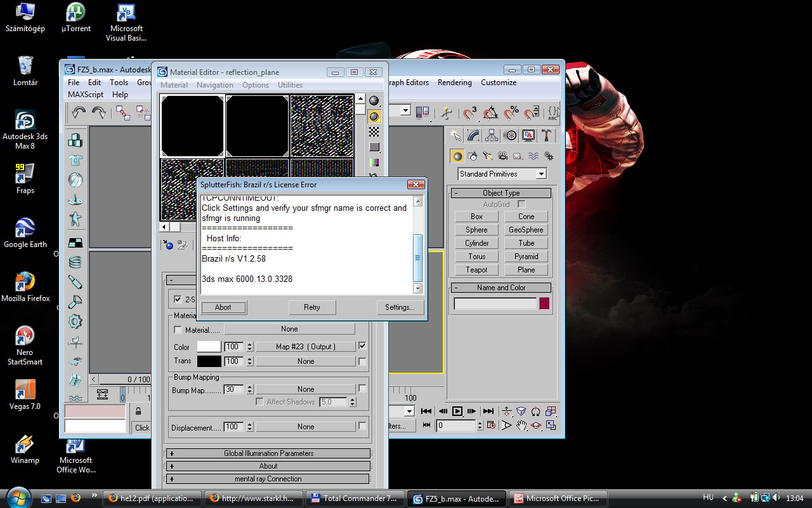Collapse the Name and Color rollout
Screen dimensions: 812x508
(501, 288)
